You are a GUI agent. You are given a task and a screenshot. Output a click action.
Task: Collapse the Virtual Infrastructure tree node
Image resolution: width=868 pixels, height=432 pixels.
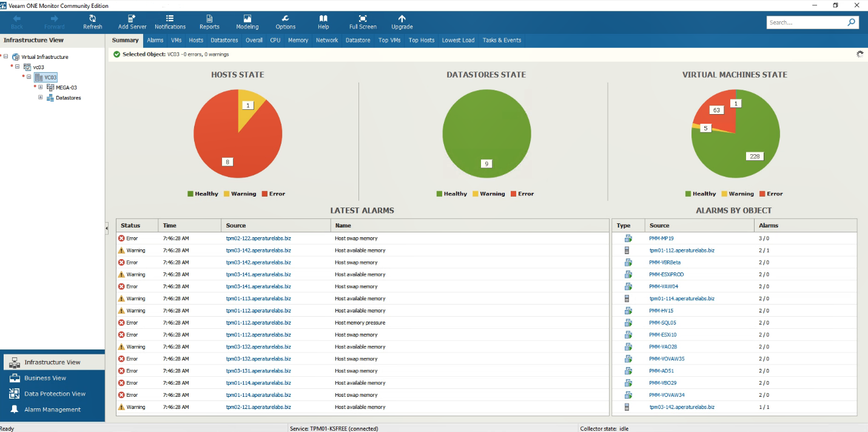(x=5, y=56)
